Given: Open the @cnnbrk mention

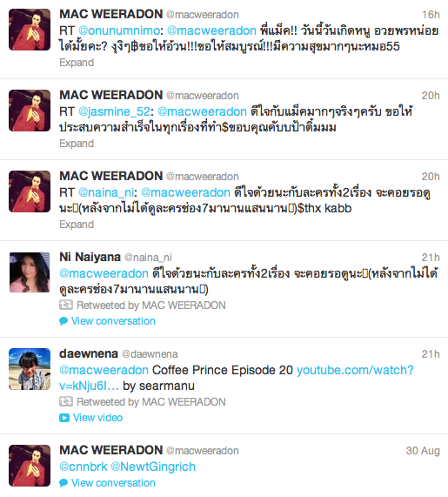Looking at the screenshot, I should [84, 467].
